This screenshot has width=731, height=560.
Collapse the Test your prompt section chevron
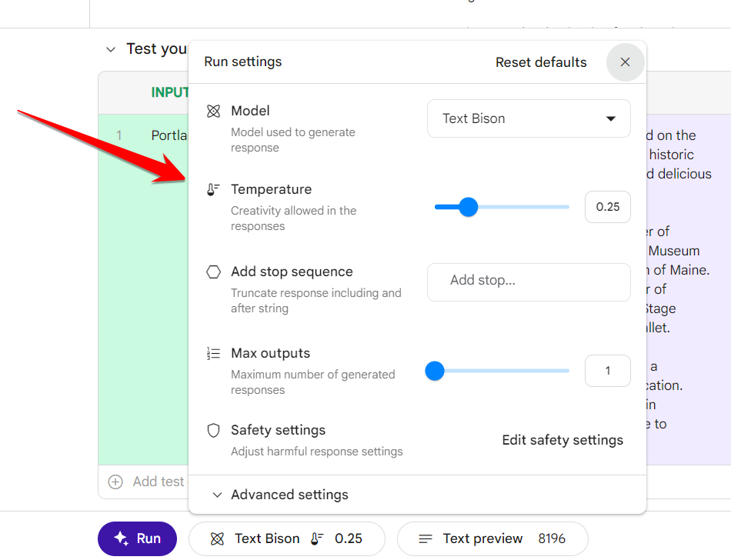[111, 49]
